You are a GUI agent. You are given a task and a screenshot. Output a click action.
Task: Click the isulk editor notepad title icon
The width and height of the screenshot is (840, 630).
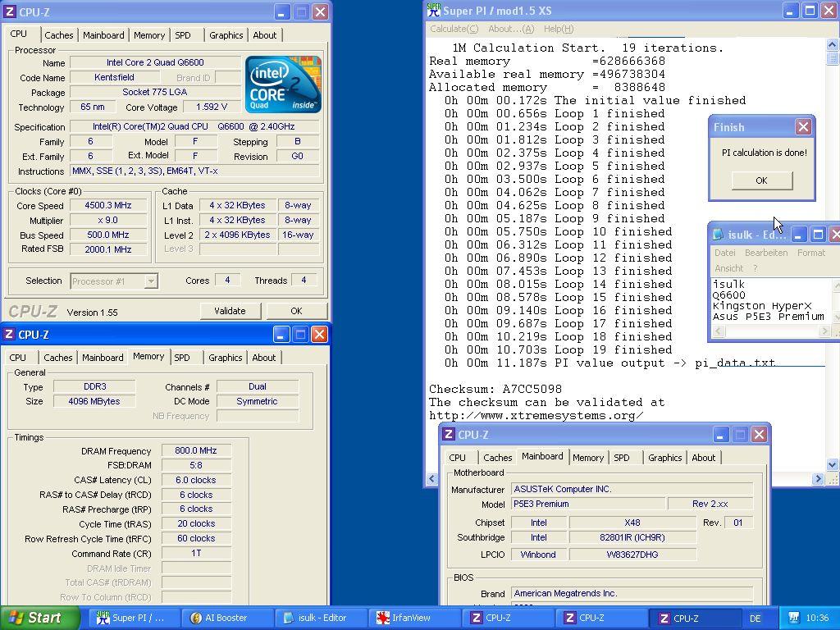pos(718,235)
